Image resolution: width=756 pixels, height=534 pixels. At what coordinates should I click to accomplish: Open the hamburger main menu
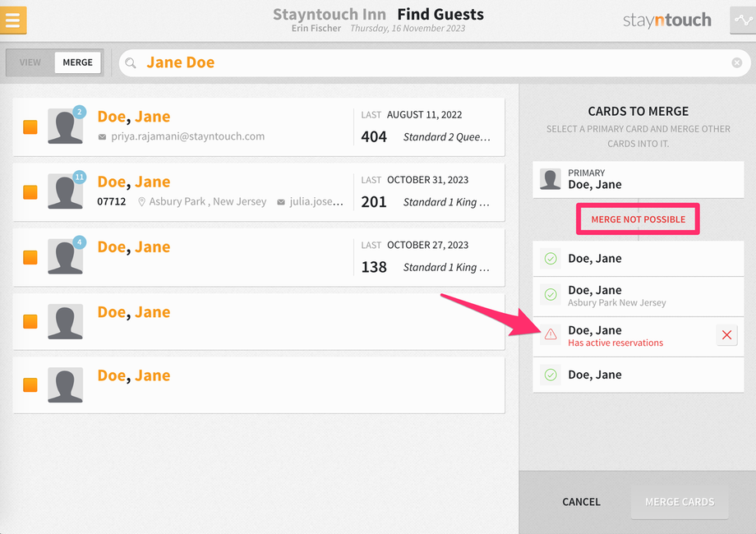(13, 21)
